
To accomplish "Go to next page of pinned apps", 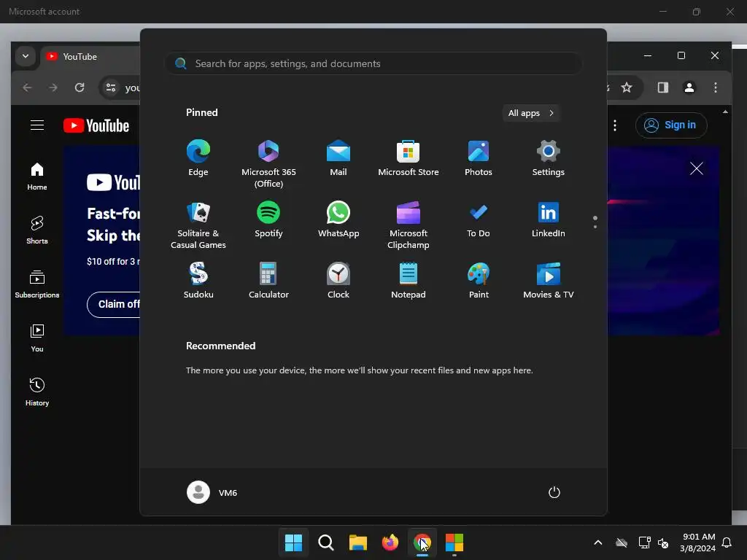I will pyautogui.click(x=595, y=227).
